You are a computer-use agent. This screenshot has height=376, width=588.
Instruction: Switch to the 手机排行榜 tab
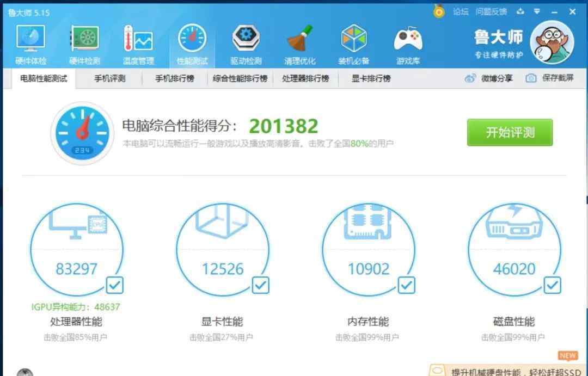click(x=175, y=79)
